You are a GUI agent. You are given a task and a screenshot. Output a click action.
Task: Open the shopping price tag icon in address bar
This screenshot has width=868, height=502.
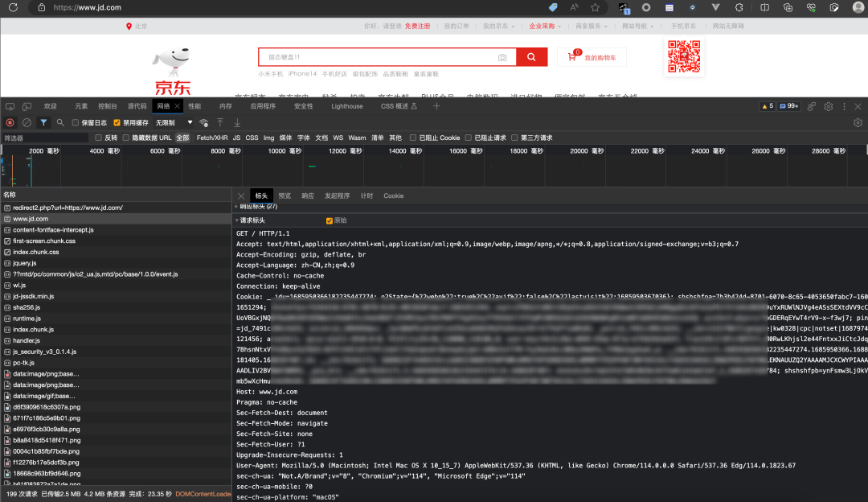coord(553,8)
